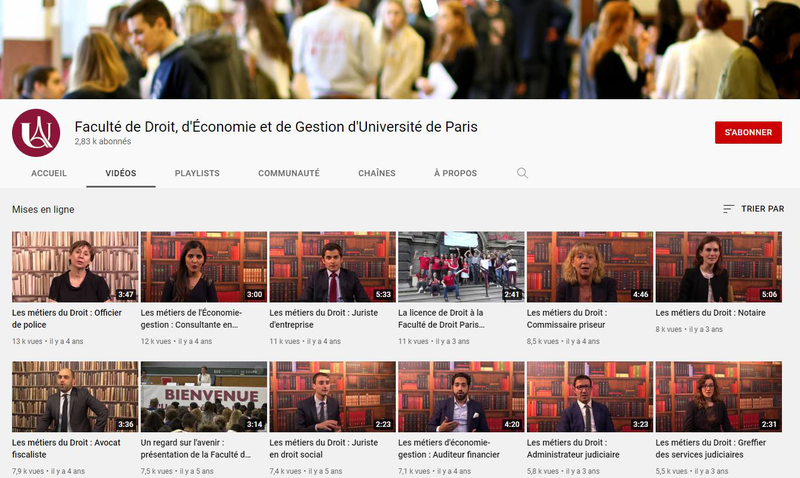Go to the CHAÎNES tab
The width and height of the screenshot is (800, 478).
[x=377, y=173]
